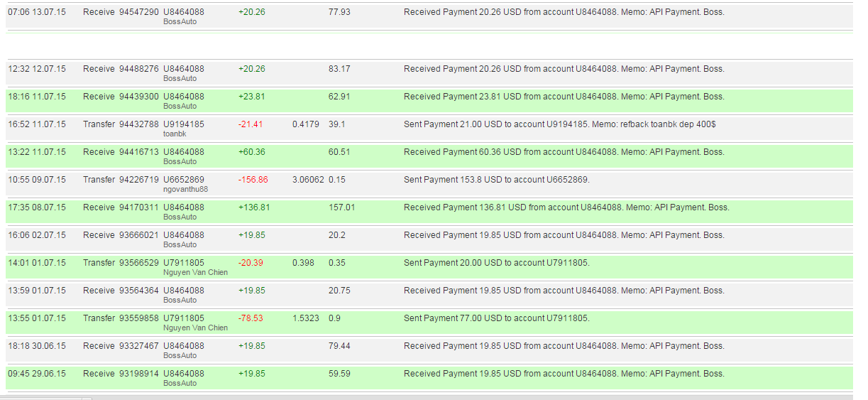Click the timestamp 18:18 30.06.15

pyautogui.click(x=37, y=346)
